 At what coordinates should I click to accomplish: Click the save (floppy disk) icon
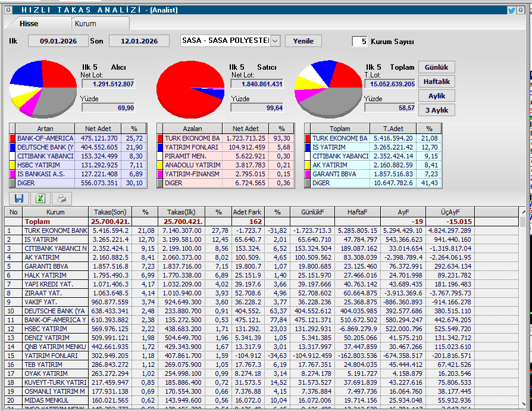(x=19, y=198)
